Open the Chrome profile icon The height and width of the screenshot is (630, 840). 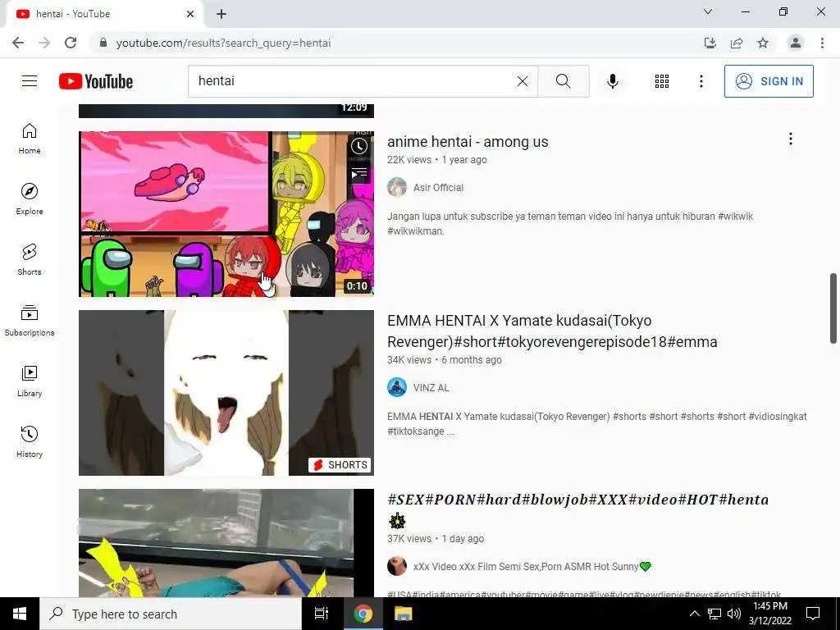(796, 43)
